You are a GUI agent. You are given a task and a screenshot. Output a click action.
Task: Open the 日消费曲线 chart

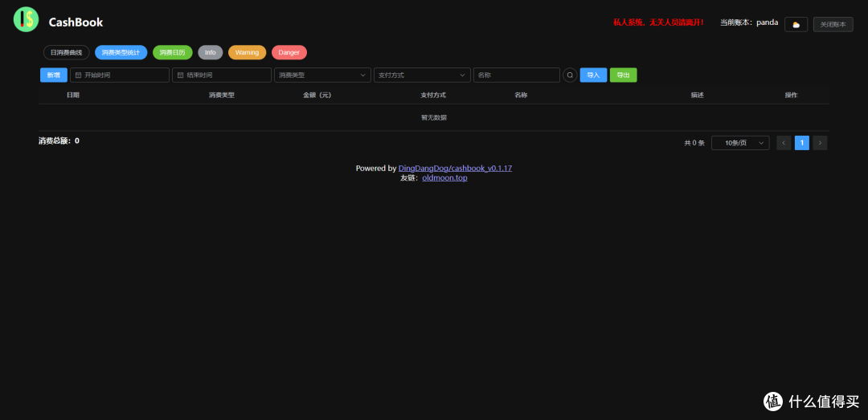pyautogui.click(x=67, y=52)
